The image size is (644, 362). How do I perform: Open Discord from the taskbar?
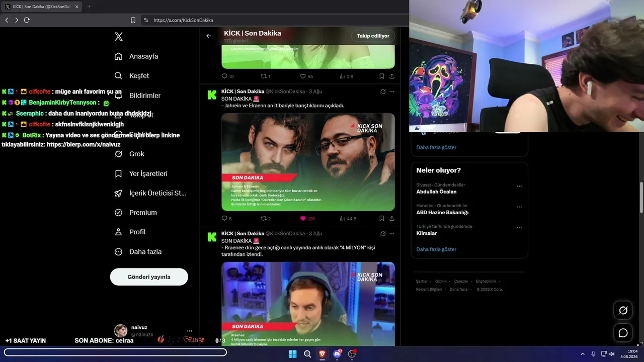click(337, 354)
